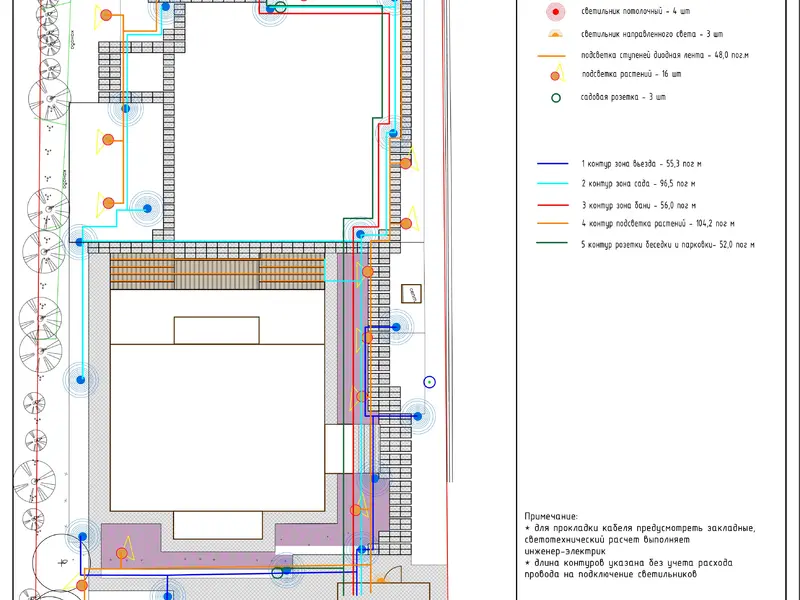The image size is (800, 600).
Task: Click "провода на подключение светильников"
Action: pyautogui.click(x=611, y=574)
